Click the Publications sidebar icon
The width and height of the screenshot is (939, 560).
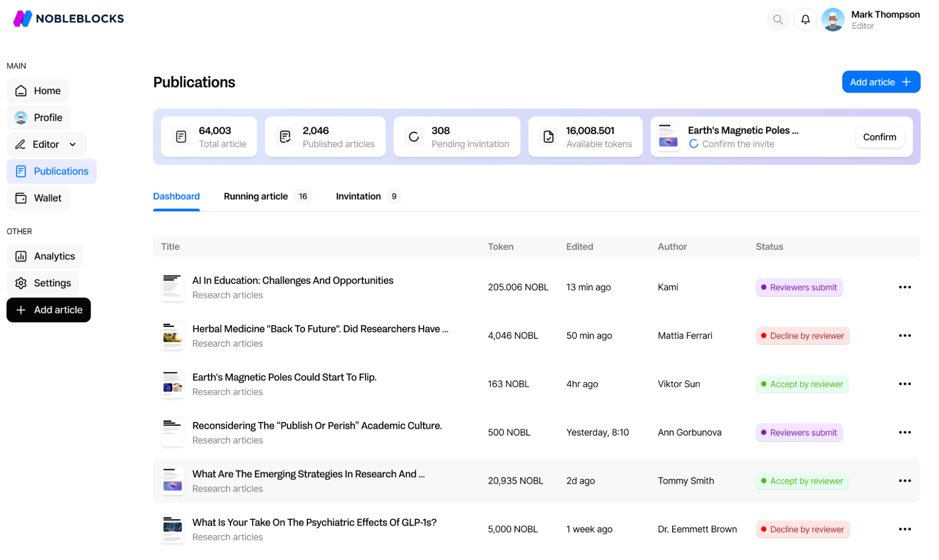[20, 171]
